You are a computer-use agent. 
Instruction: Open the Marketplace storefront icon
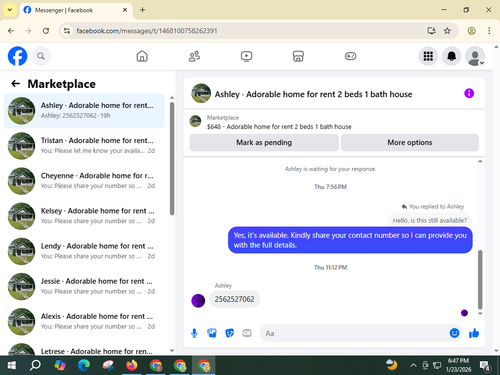click(x=298, y=56)
